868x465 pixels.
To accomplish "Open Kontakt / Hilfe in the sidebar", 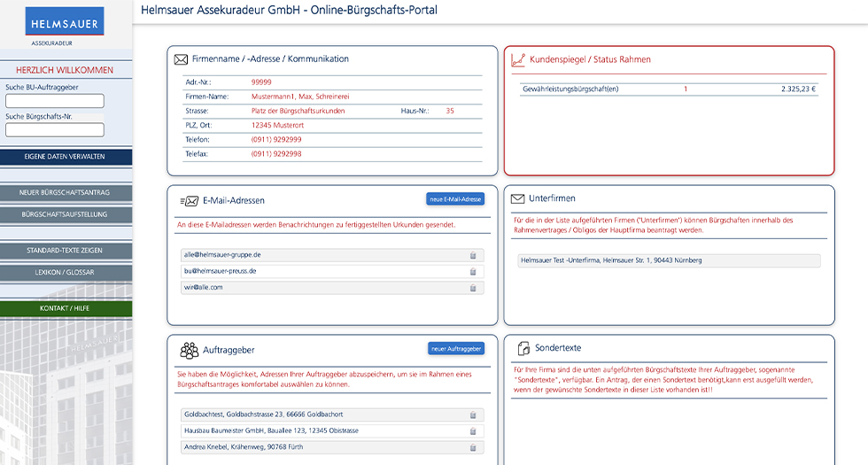I will 66,308.
